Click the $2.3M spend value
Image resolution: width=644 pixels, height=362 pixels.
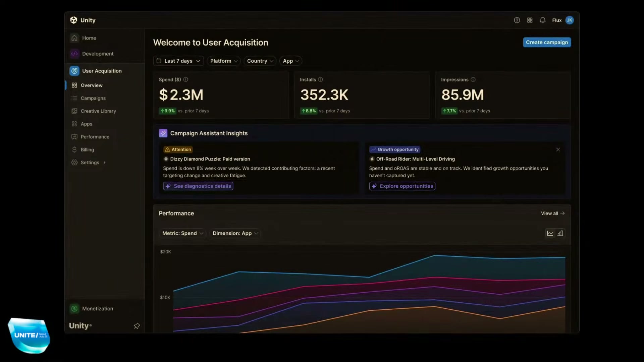pos(181,95)
